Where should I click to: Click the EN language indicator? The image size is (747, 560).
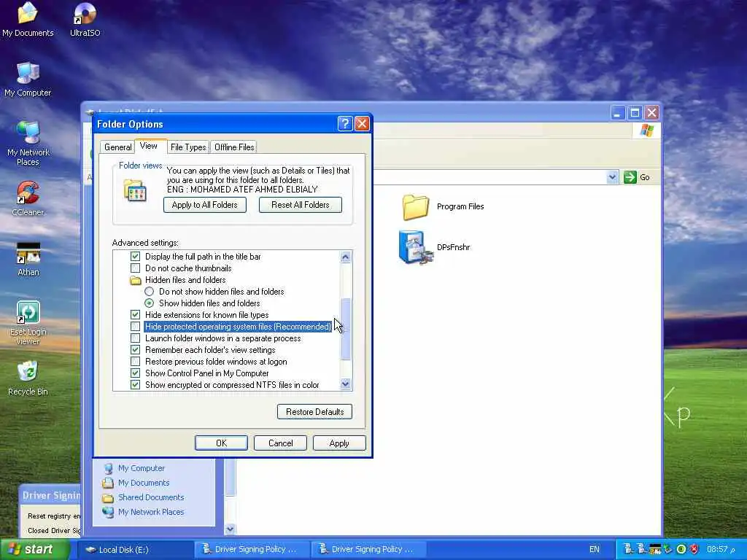594,549
